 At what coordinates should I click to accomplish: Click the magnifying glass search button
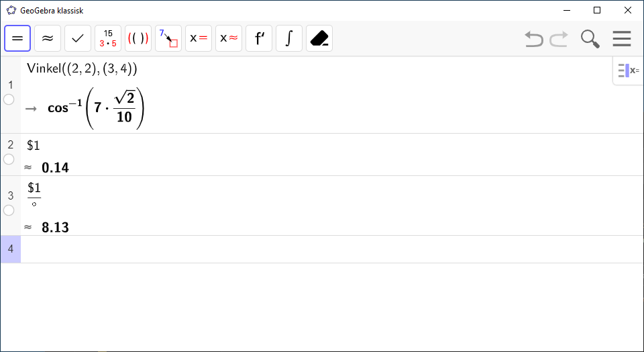click(590, 39)
